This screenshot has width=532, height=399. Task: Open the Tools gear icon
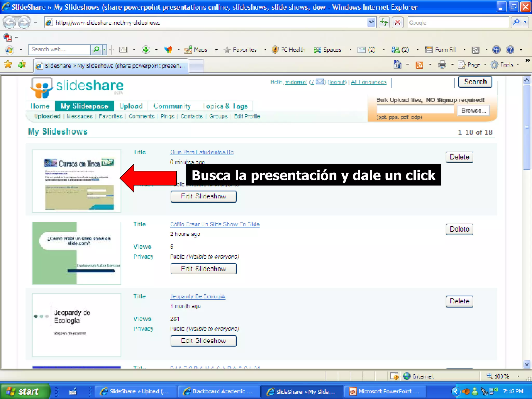pos(494,64)
